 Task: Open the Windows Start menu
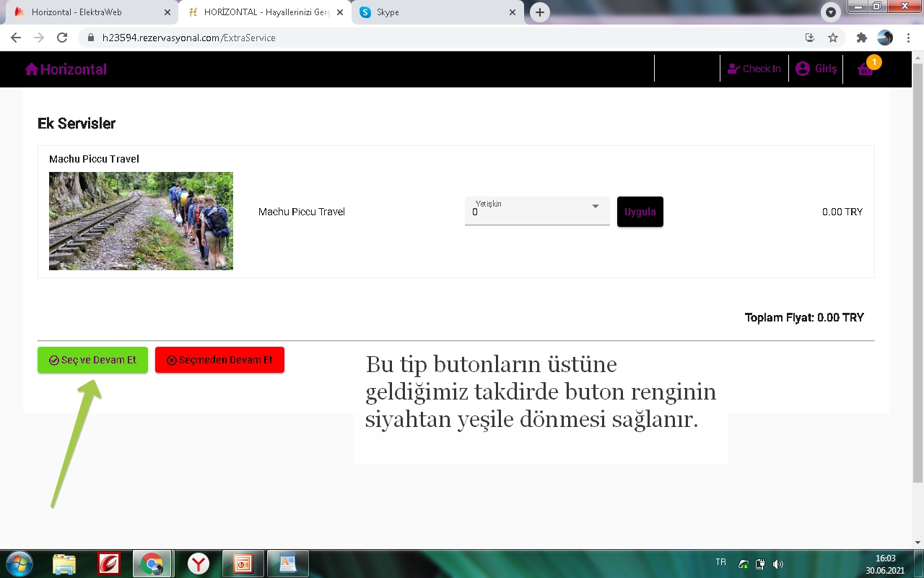coord(18,564)
